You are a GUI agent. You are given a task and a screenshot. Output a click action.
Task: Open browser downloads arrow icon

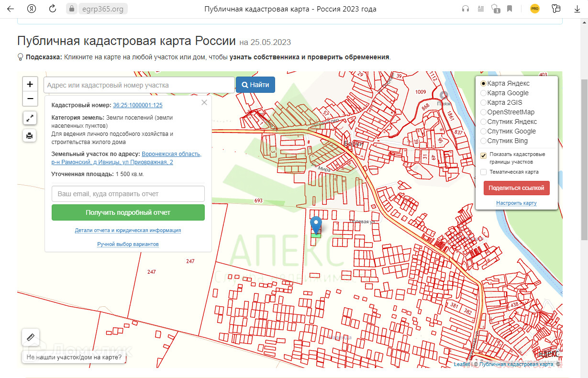coord(577,9)
